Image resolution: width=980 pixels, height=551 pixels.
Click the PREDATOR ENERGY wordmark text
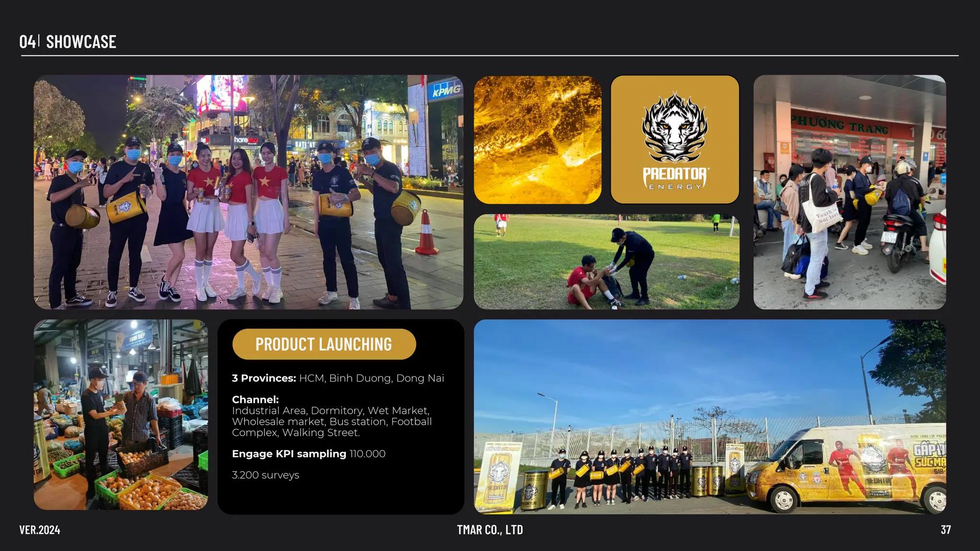pos(675,178)
